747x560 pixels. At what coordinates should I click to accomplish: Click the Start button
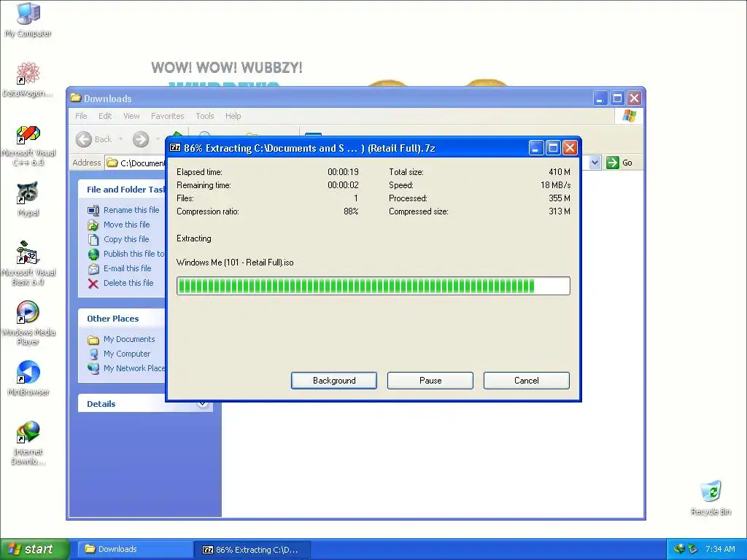click(34, 549)
